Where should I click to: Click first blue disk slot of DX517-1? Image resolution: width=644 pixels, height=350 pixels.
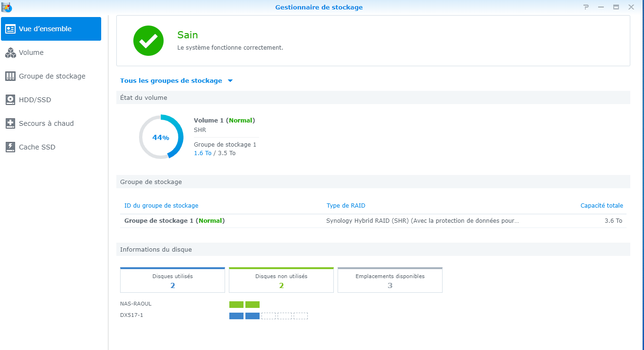(x=236, y=316)
